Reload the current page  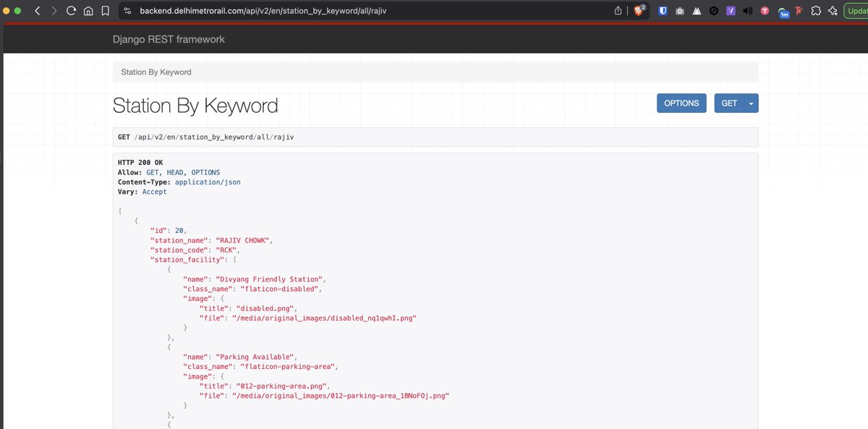pos(71,11)
